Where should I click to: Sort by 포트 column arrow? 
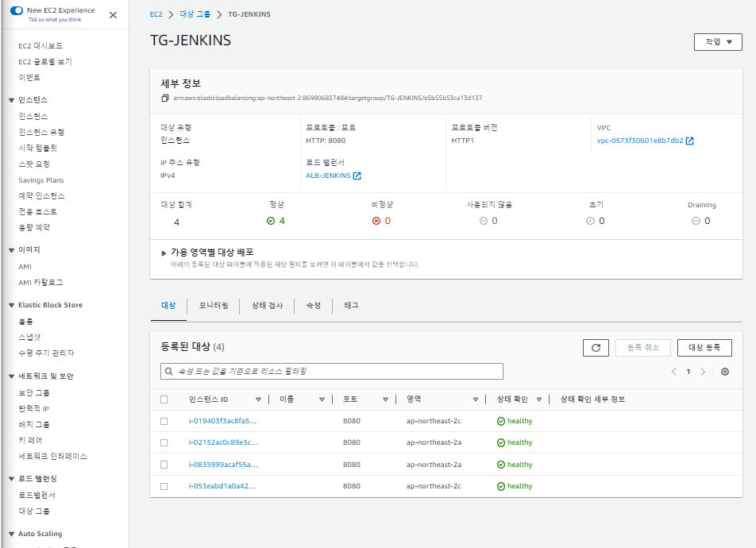385,399
